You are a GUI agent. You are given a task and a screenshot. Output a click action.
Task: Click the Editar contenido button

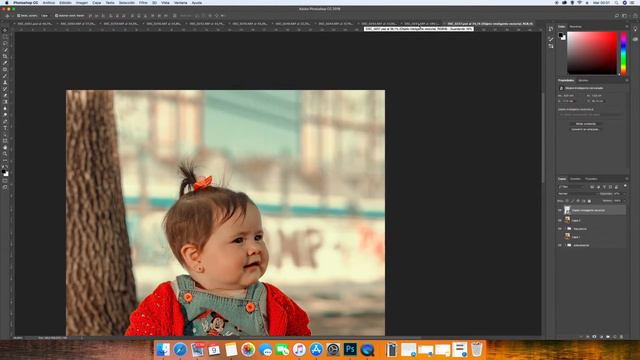pos(586,124)
